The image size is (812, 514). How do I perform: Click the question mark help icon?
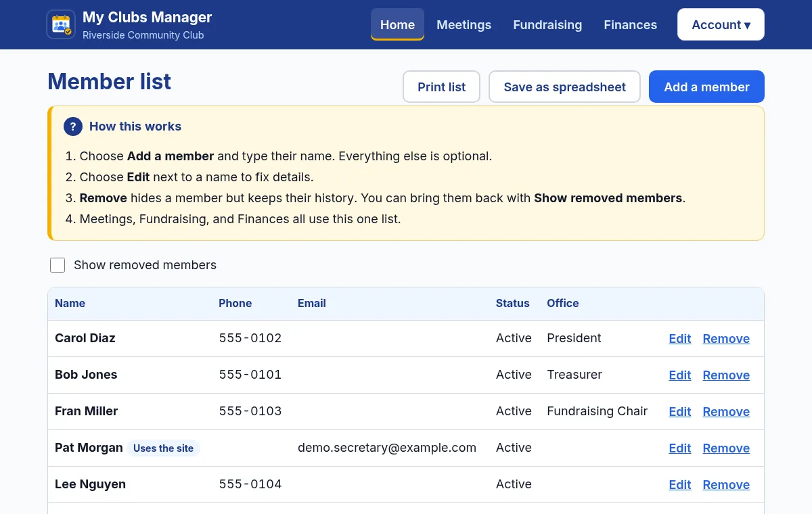(73, 126)
